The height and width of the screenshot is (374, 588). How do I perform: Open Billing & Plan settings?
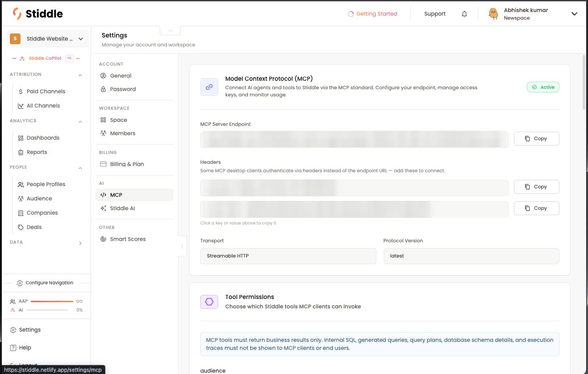134,164
